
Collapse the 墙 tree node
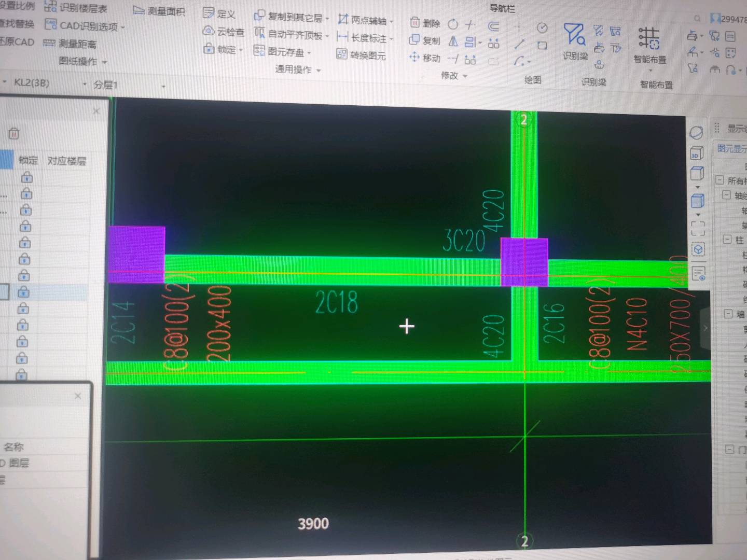click(x=728, y=314)
